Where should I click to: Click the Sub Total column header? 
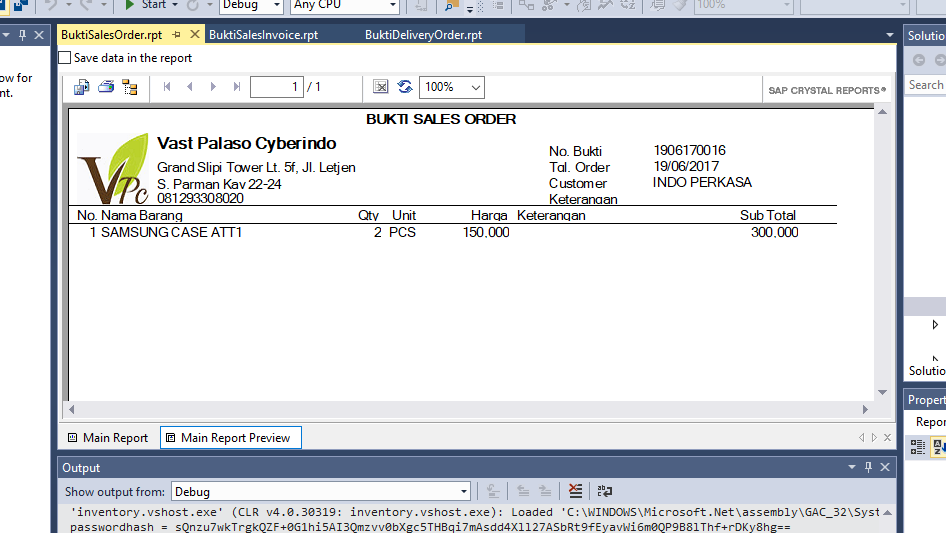(x=768, y=215)
